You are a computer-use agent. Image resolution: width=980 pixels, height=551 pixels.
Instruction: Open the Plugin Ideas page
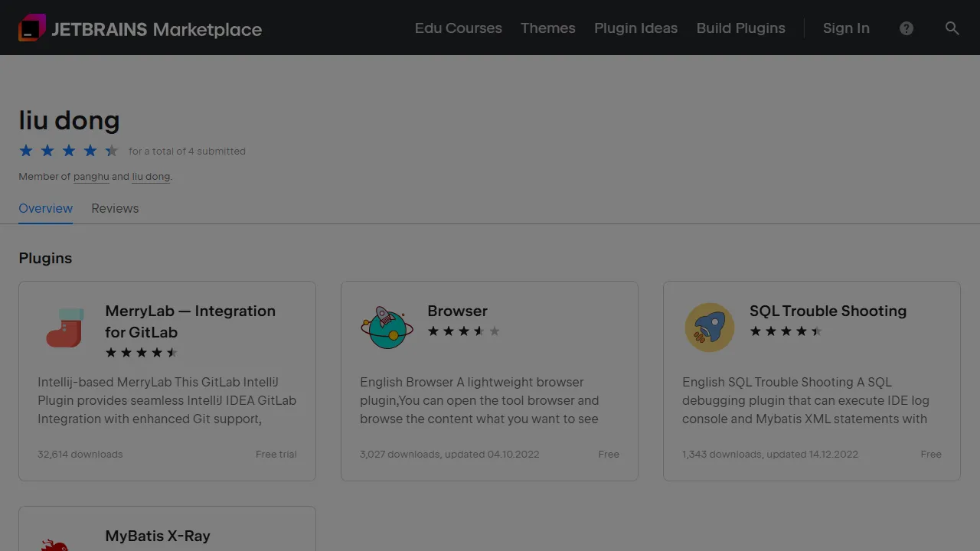[x=635, y=28]
